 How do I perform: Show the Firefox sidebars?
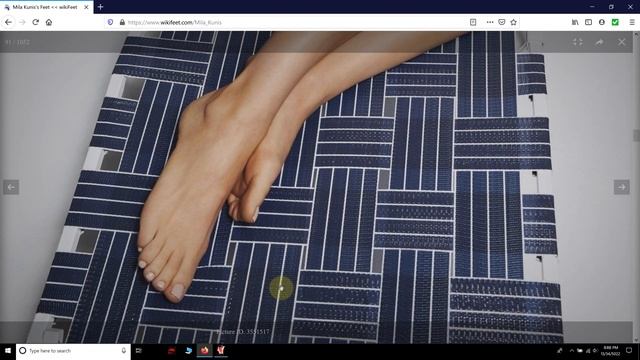(x=588, y=22)
